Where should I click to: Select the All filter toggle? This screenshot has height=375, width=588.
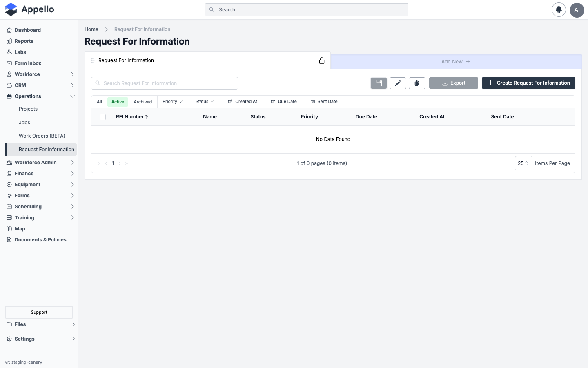coord(99,102)
